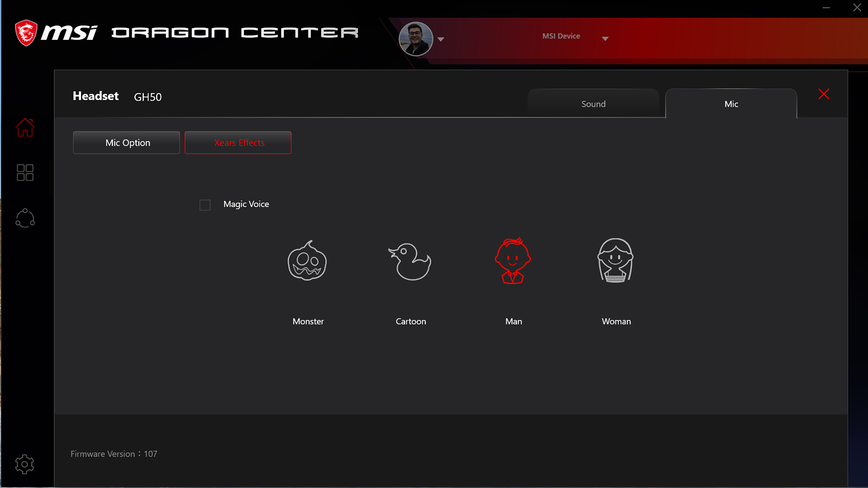Click the Woman label text

tap(616, 321)
